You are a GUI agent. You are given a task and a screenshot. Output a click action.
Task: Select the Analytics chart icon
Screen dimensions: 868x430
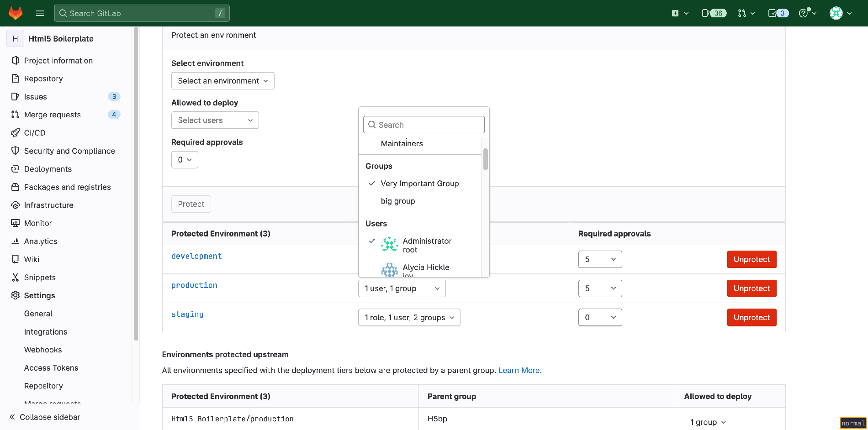coord(15,241)
